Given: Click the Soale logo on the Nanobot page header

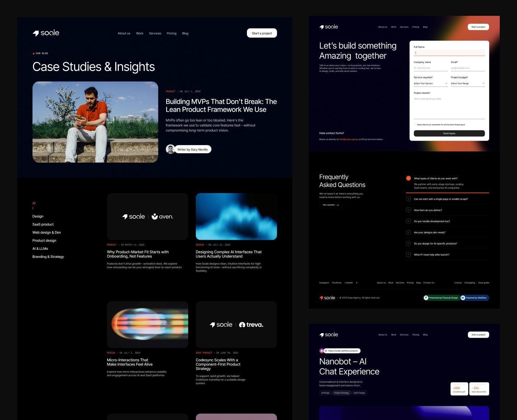Looking at the screenshot, I should pos(329,335).
